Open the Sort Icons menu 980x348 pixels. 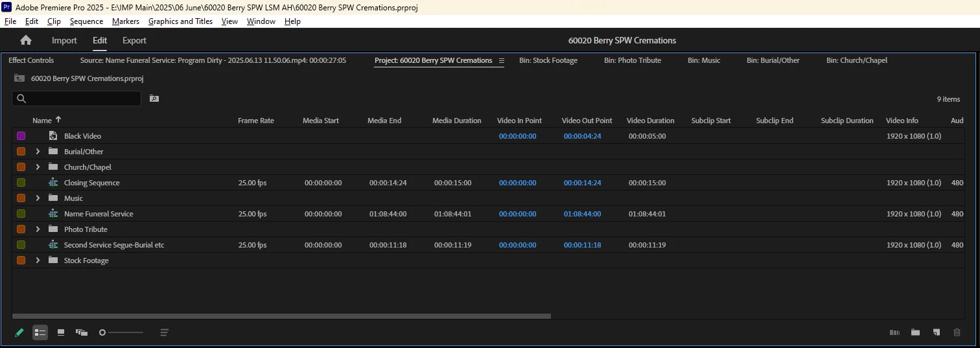click(x=165, y=332)
